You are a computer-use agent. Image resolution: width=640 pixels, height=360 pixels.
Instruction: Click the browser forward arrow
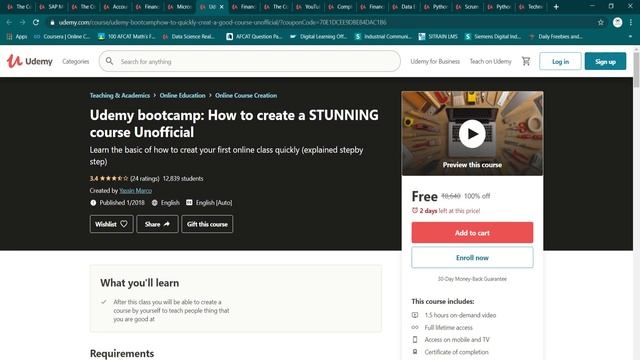pyautogui.click(x=22, y=22)
